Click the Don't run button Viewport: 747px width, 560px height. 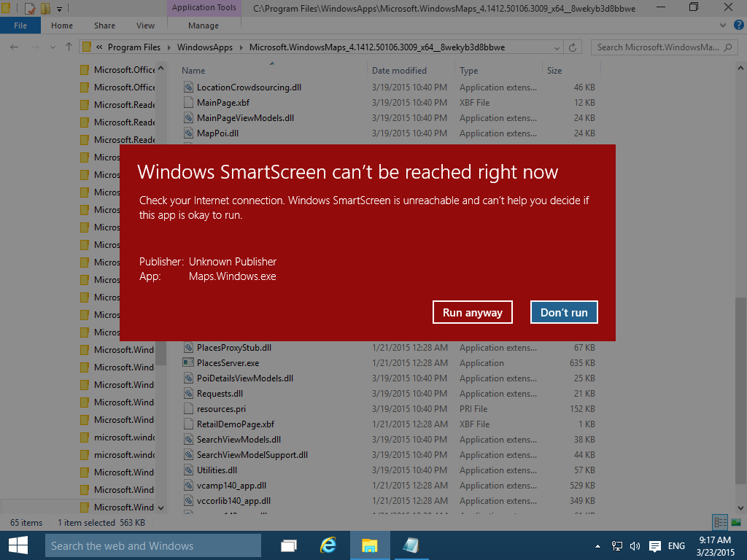pyautogui.click(x=564, y=312)
